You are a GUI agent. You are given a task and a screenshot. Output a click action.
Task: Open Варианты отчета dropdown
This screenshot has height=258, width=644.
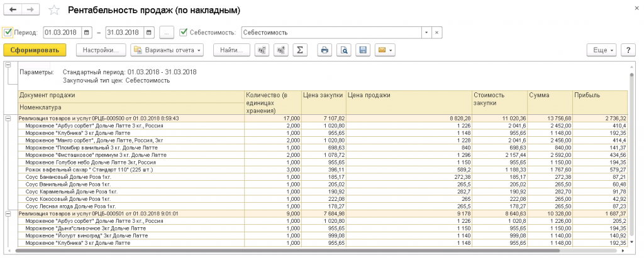tap(167, 50)
